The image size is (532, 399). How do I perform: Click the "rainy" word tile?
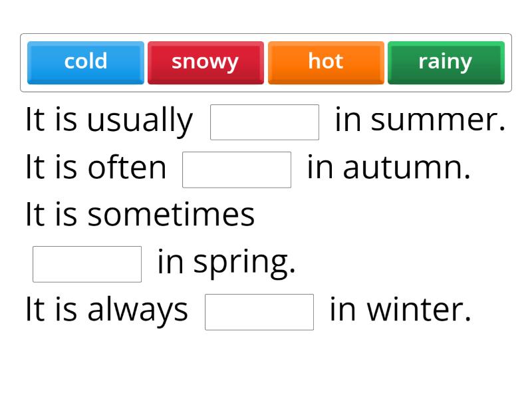pos(446,63)
